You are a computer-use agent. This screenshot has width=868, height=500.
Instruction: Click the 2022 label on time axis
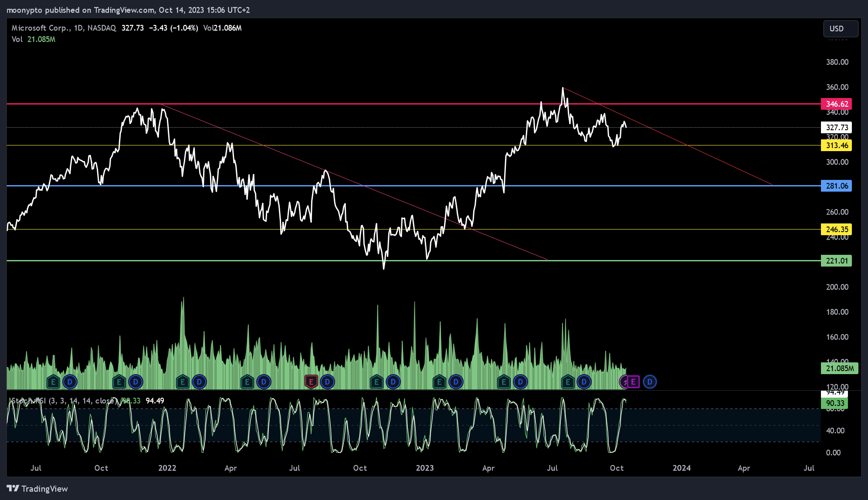pyautogui.click(x=167, y=468)
